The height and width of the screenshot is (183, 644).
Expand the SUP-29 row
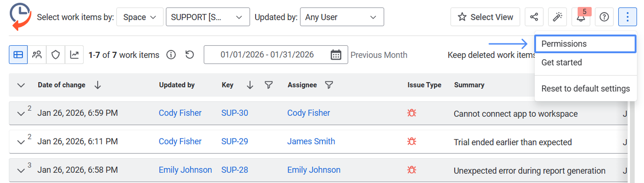pos(21,142)
